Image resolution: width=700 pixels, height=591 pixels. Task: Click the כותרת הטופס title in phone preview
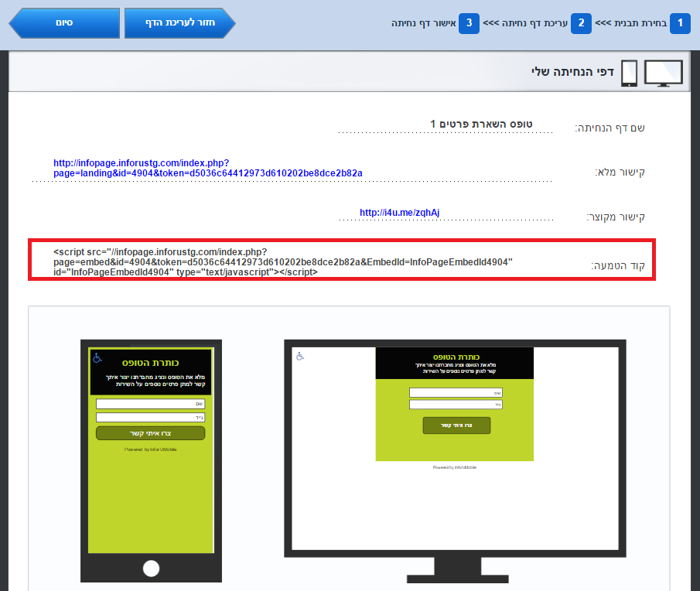pyautogui.click(x=151, y=363)
